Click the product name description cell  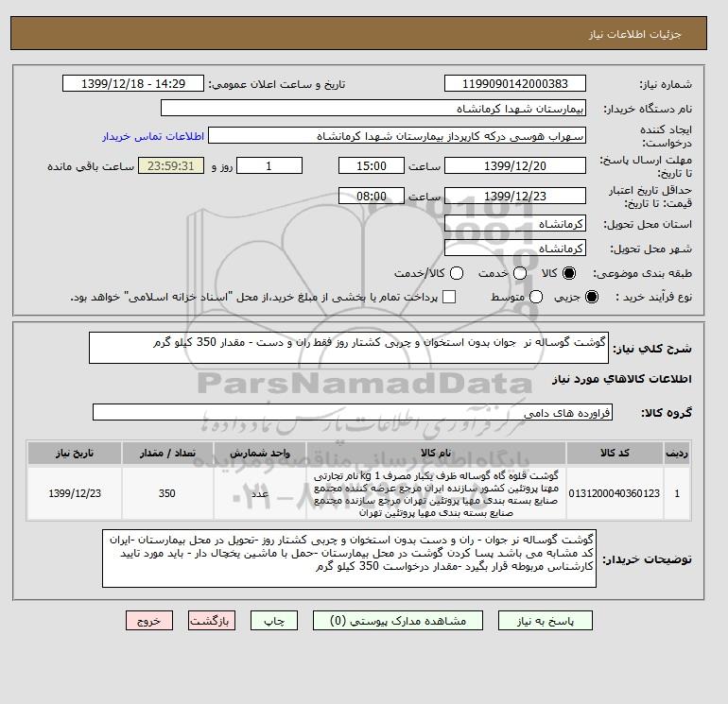coord(436,493)
